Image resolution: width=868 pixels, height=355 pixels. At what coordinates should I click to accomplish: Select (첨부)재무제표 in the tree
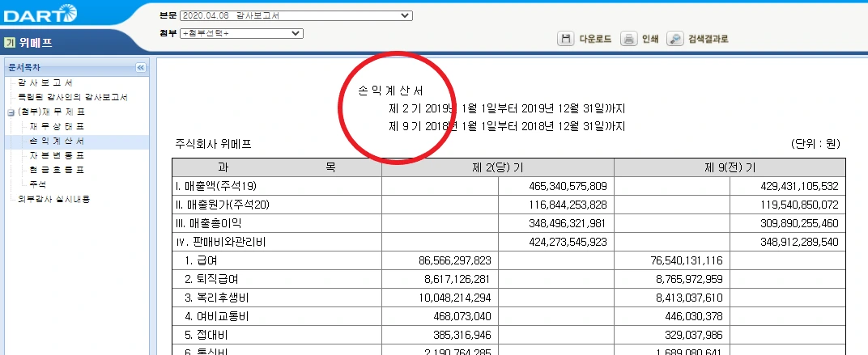[52, 112]
